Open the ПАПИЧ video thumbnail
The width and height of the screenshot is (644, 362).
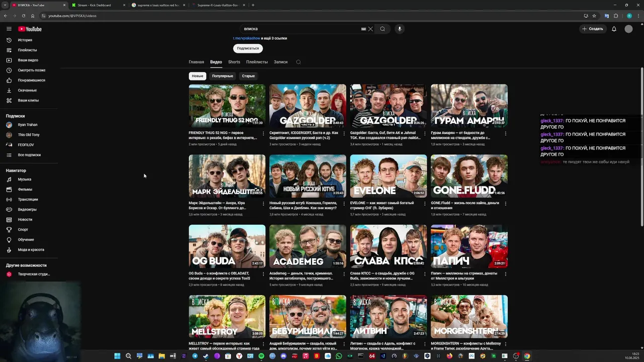tap(469, 246)
